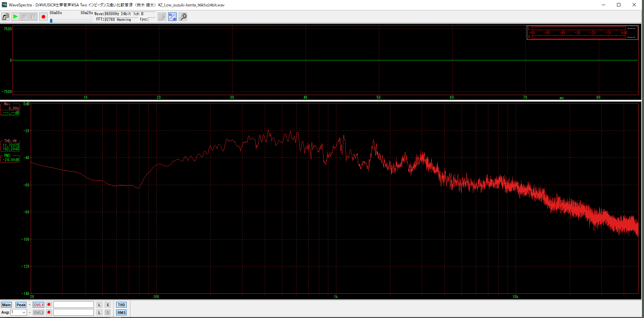Load overlay 2 with its L button
The width and height of the screenshot is (644, 318).
point(100,313)
